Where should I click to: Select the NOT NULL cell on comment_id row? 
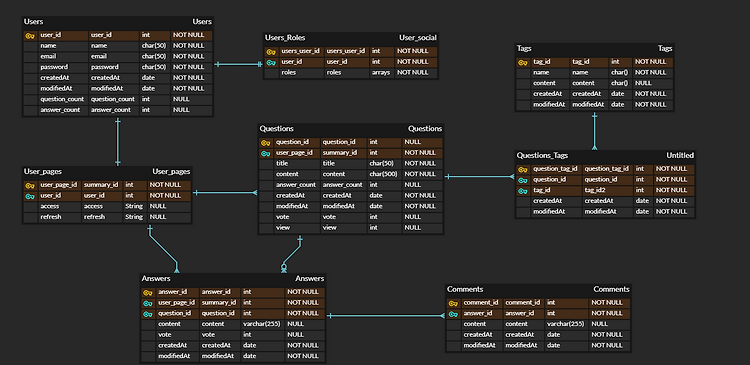tap(610, 302)
